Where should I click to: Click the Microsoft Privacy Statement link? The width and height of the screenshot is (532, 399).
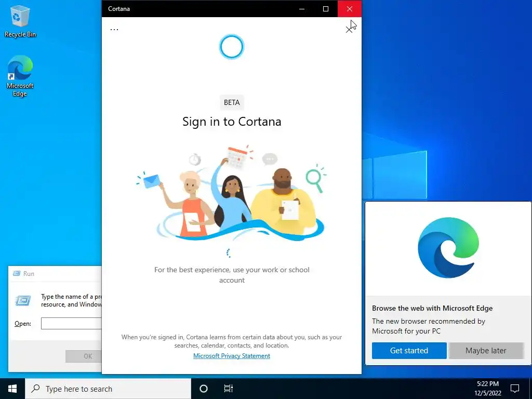point(232,355)
